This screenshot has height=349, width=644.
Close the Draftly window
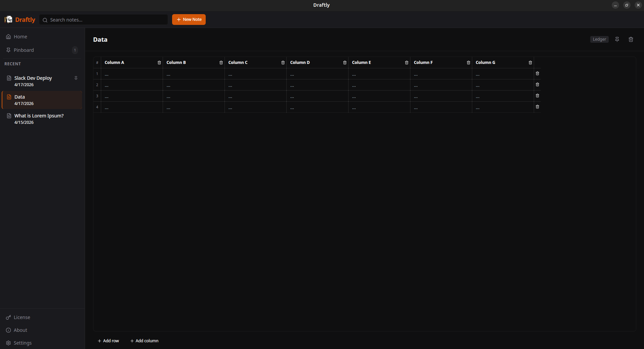(638, 5)
